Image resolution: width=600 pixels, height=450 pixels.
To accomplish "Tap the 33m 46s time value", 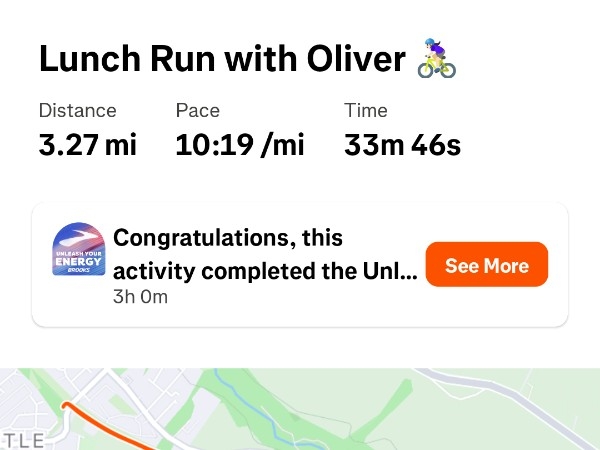I will point(402,145).
